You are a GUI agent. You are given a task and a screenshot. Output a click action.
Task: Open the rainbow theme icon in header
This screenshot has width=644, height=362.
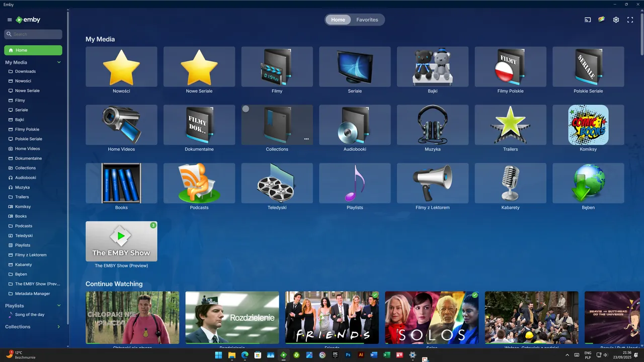pyautogui.click(x=601, y=20)
